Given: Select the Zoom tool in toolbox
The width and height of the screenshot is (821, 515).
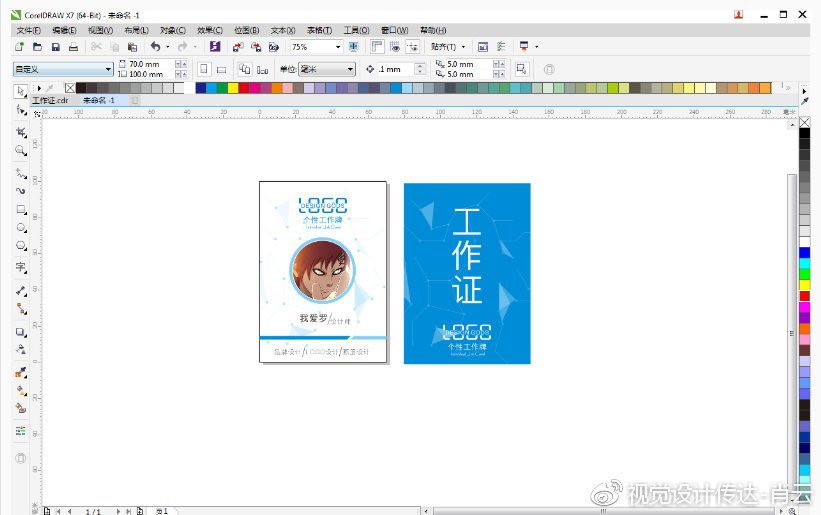Looking at the screenshot, I should (20, 151).
